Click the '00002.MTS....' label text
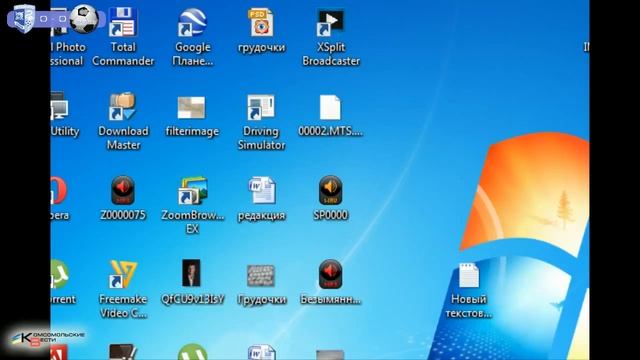This screenshot has height=360, width=640. 330,131
